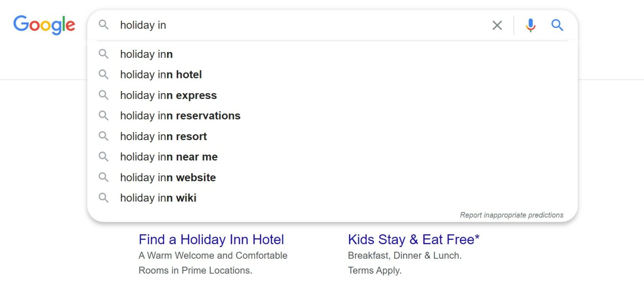Select the 'holiday inn' suggestion
644x294 pixels.
coord(146,54)
